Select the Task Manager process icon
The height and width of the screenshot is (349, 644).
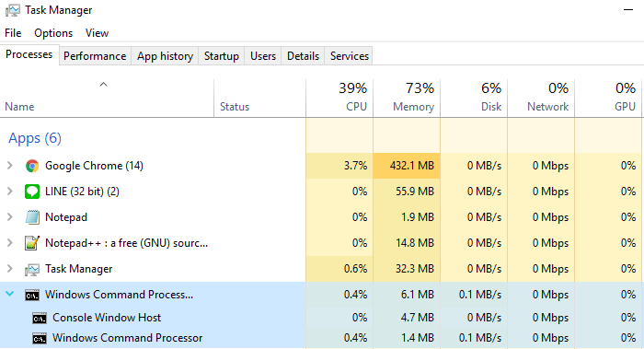(x=32, y=269)
